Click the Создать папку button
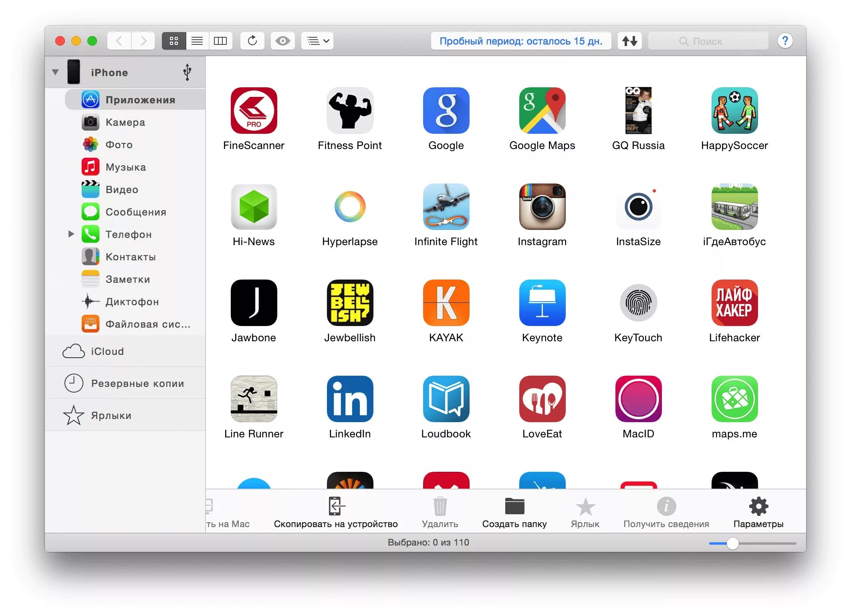The width and height of the screenshot is (851, 616). pos(515,511)
